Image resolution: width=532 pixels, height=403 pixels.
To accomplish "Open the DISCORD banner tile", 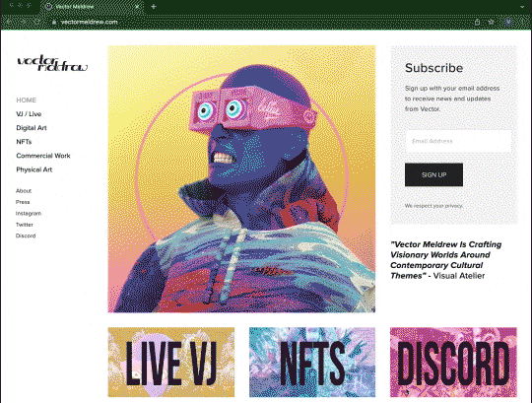I will pyautogui.click(x=453, y=362).
